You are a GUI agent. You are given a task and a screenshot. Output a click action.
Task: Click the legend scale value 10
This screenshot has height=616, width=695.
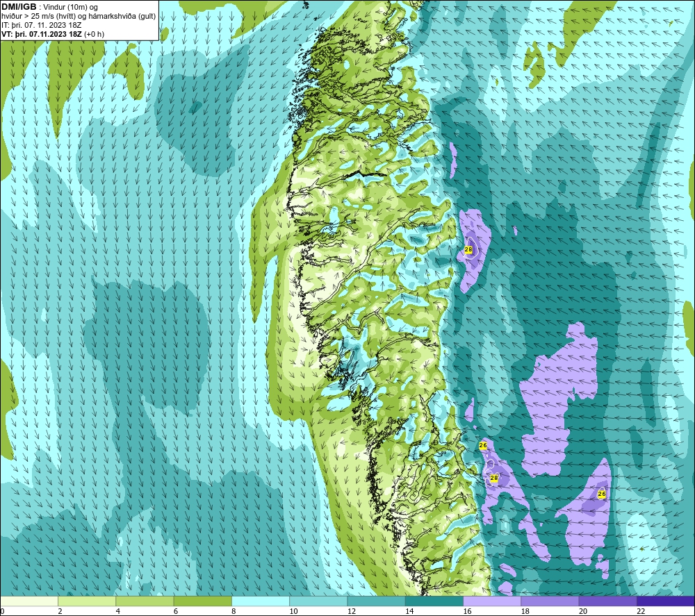point(294,611)
